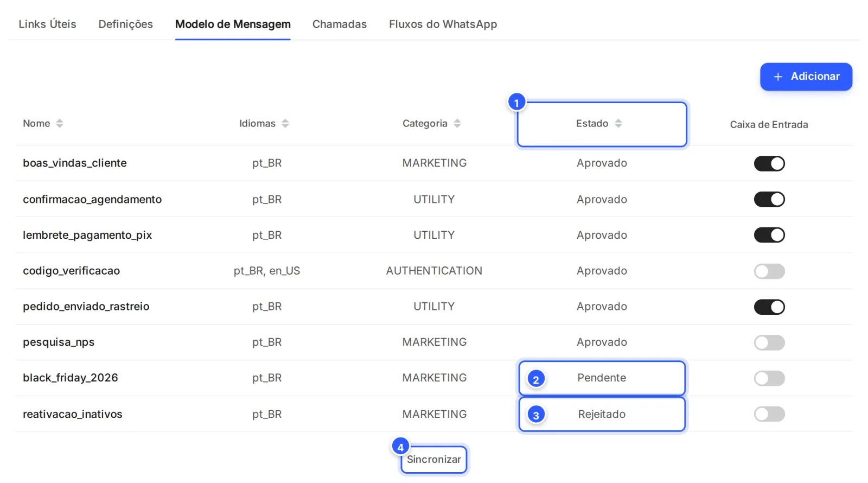Click the Rejeitado status cell
The height and width of the screenshot is (483, 868).
pos(602,414)
